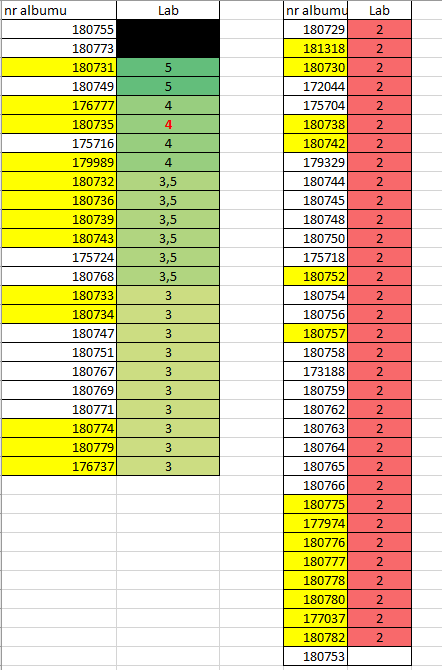Click the yellow cell 180731
Image resolution: width=442 pixels, height=670 pixels.
pos(59,68)
